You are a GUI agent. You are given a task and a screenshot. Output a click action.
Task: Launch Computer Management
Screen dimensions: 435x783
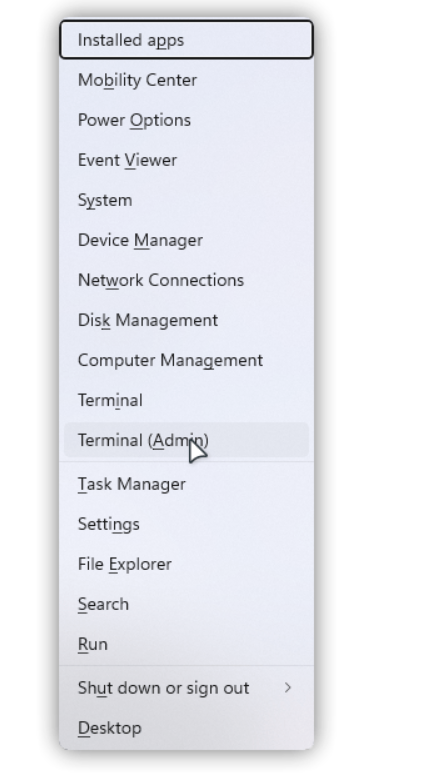point(186,360)
